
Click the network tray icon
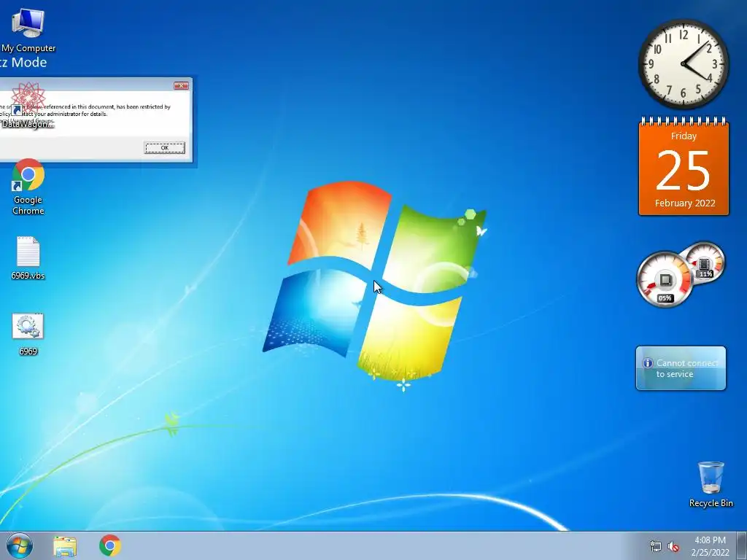[656, 546]
